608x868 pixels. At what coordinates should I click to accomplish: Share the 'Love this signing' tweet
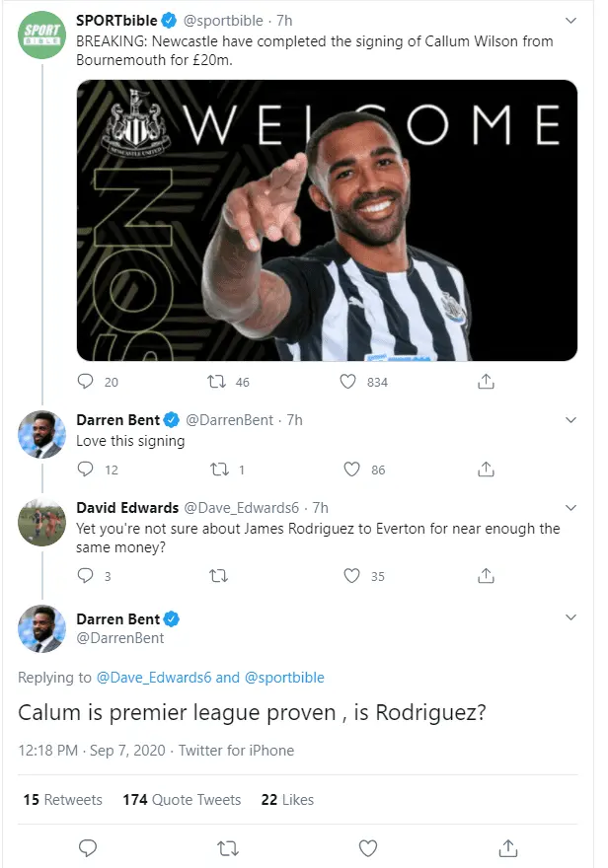pyautogui.click(x=486, y=470)
